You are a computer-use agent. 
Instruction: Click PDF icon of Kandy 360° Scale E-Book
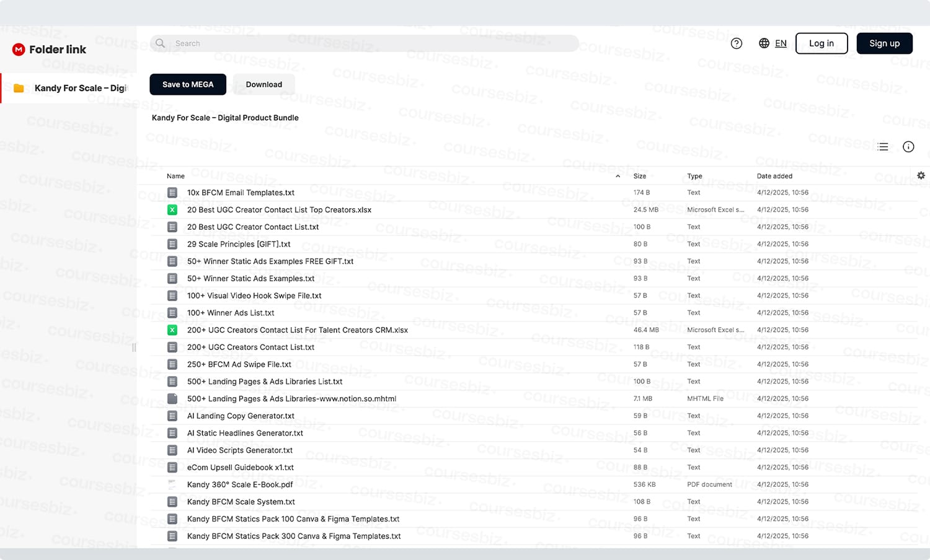tap(172, 484)
